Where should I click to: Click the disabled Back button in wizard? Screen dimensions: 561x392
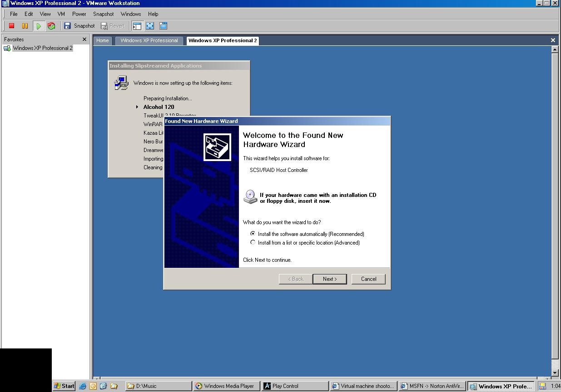pyautogui.click(x=296, y=279)
